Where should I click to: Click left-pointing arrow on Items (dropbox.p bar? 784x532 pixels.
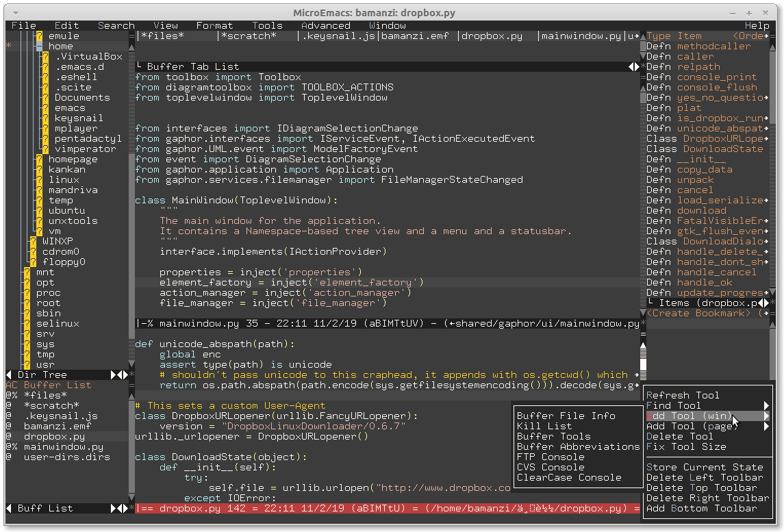click(x=761, y=303)
